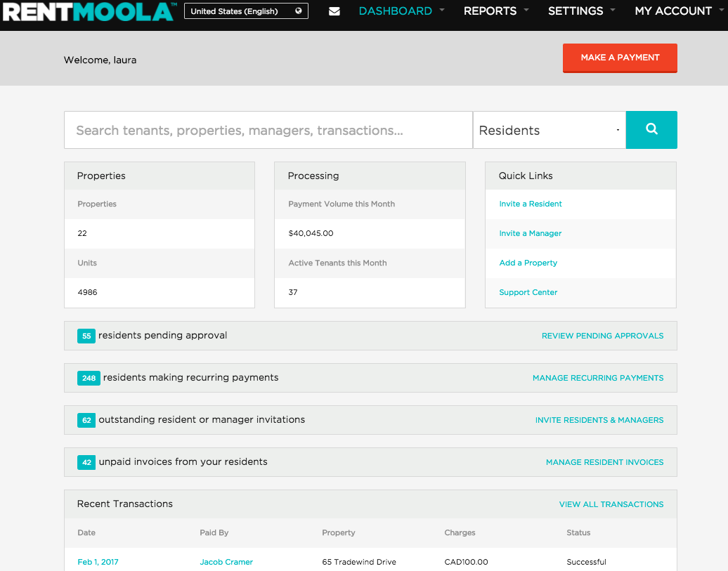Click the Recent Transactions heading
The width and height of the screenshot is (728, 571).
coord(125,504)
